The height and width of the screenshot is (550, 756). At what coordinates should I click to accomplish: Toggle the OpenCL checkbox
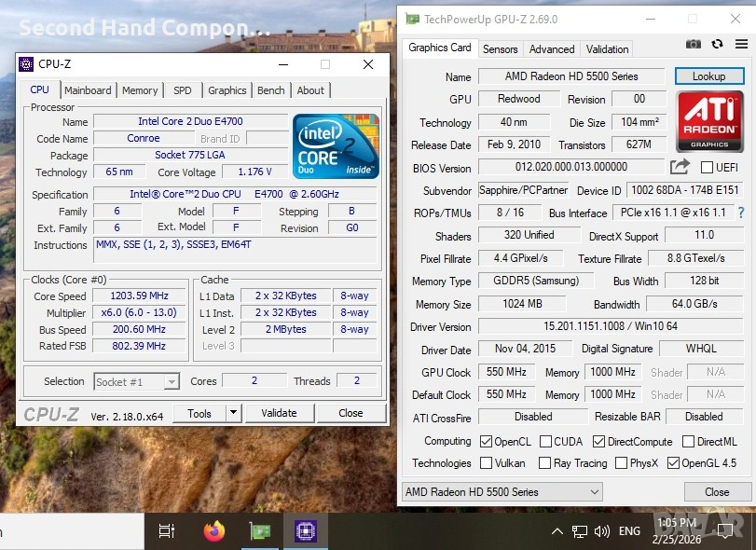coord(486,442)
